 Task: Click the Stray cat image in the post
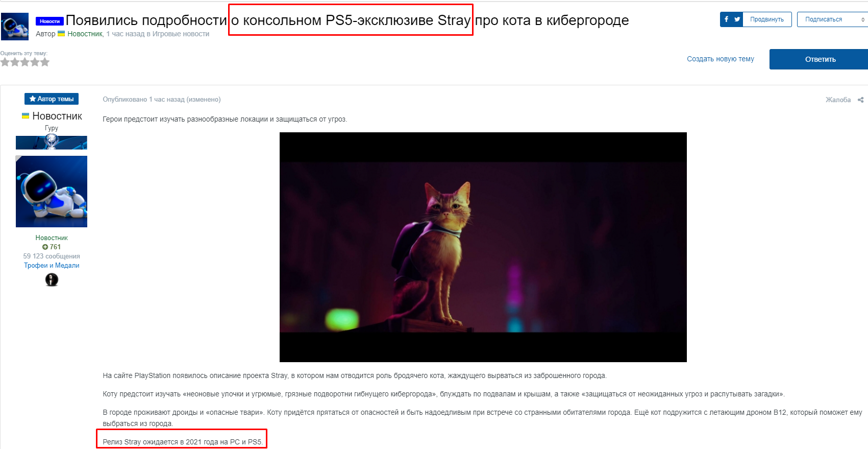(x=483, y=247)
